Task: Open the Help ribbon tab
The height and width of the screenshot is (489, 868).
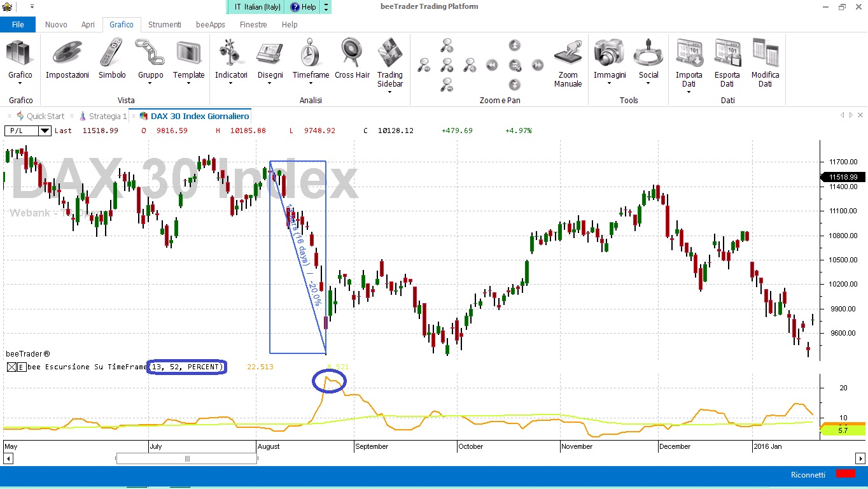Action: coord(290,25)
